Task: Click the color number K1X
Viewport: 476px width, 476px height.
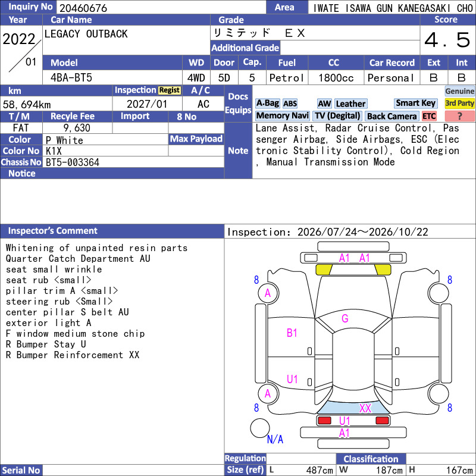Action: 54,151
